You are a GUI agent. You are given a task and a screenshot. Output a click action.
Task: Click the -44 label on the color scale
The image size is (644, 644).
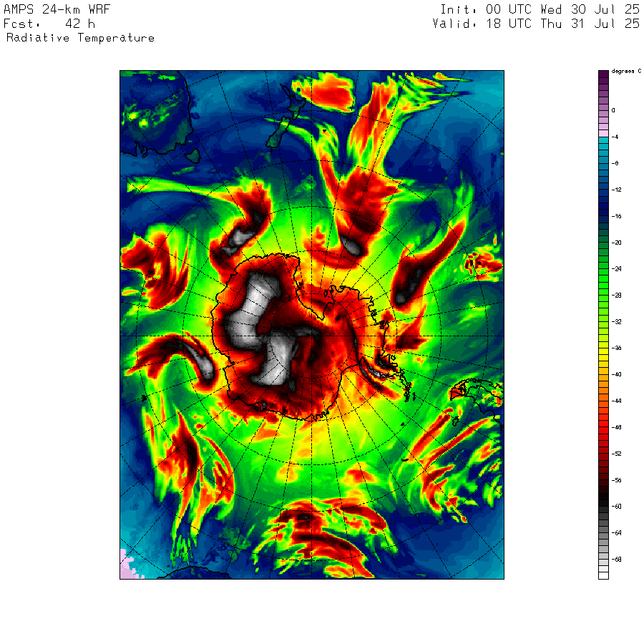[x=617, y=401]
